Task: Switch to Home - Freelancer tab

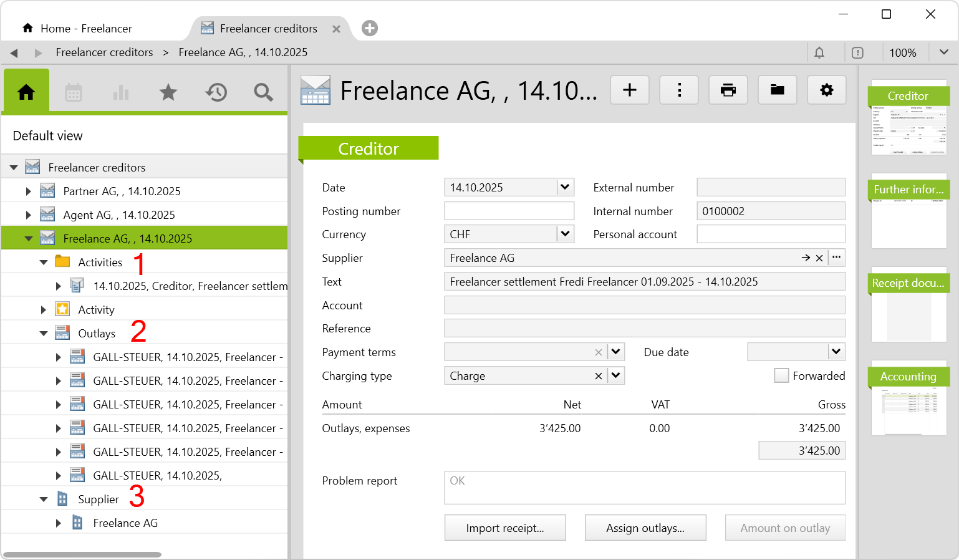Action: (x=86, y=29)
